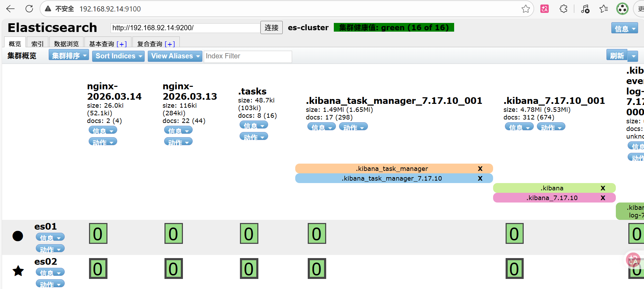The height and width of the screenshot is (289, 644).
Task: Open the favorites list icon
Action: [604, 9]
